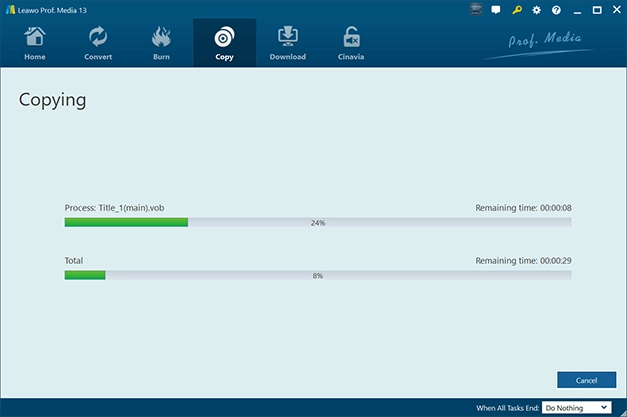The width and height of the screenshot is (627, 417).
Task: Open settings via the gear icon
Action: click(537, 10)
